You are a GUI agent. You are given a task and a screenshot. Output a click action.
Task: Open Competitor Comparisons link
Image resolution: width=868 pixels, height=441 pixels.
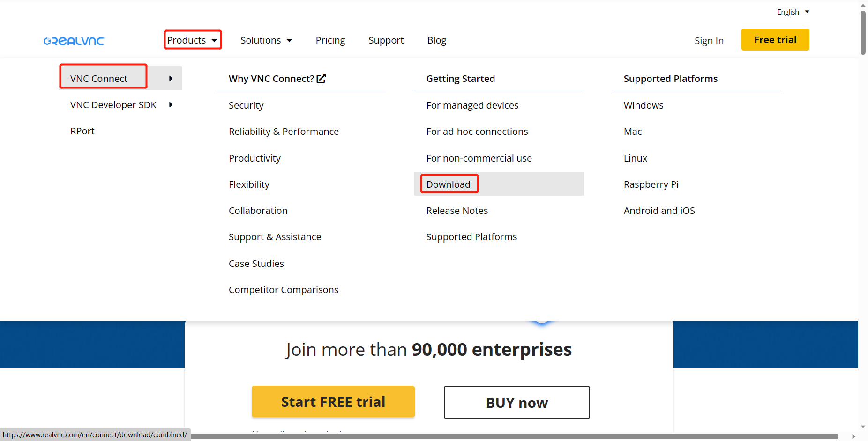[284, 290]
